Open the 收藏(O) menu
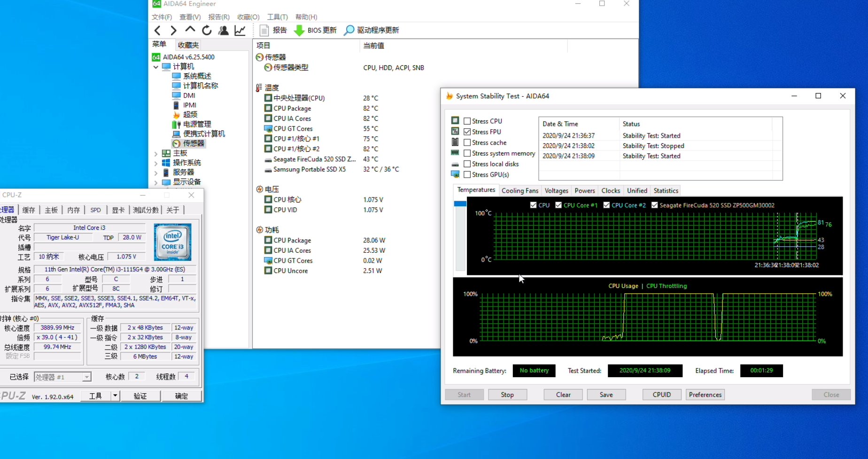Screen dimensions: 868x459 [x=248, y=17]
